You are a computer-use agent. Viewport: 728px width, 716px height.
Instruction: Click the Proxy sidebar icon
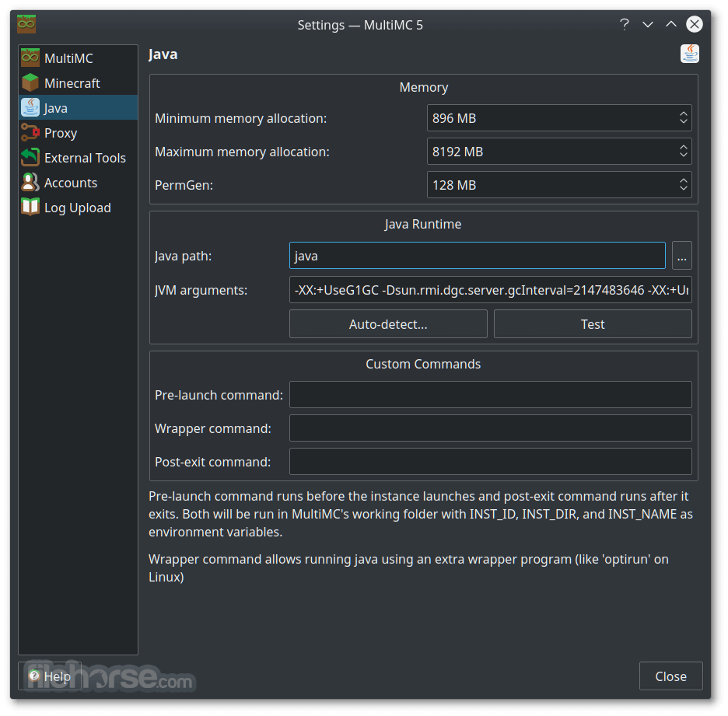pyautogui.click(x=30, y=133)
